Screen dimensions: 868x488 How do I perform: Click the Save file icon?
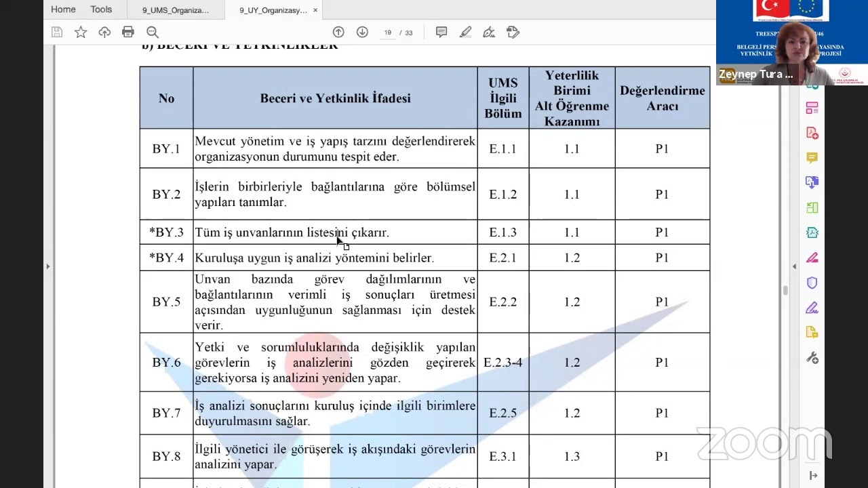57,32
